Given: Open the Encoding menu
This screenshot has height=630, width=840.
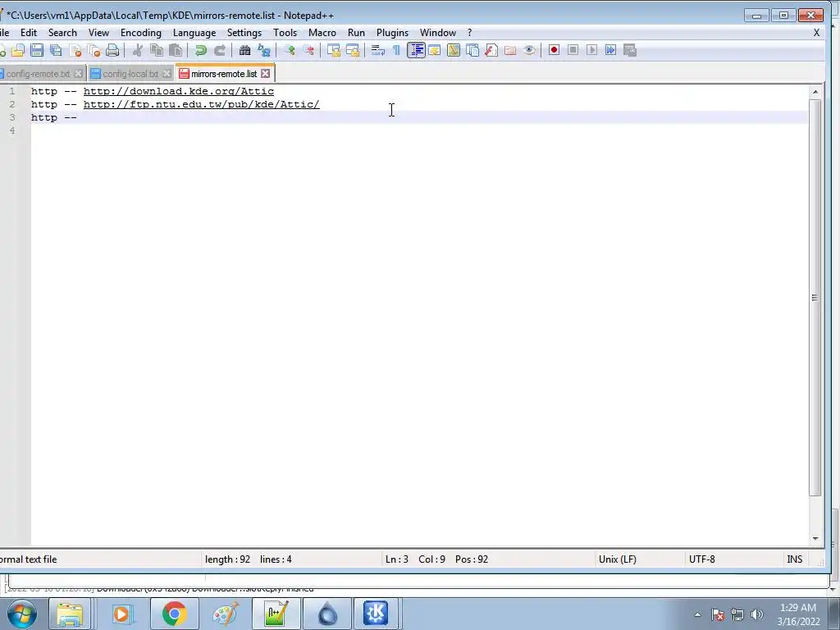Looking at the screenshot, I should pyautogui.click(x=141, y=33).
